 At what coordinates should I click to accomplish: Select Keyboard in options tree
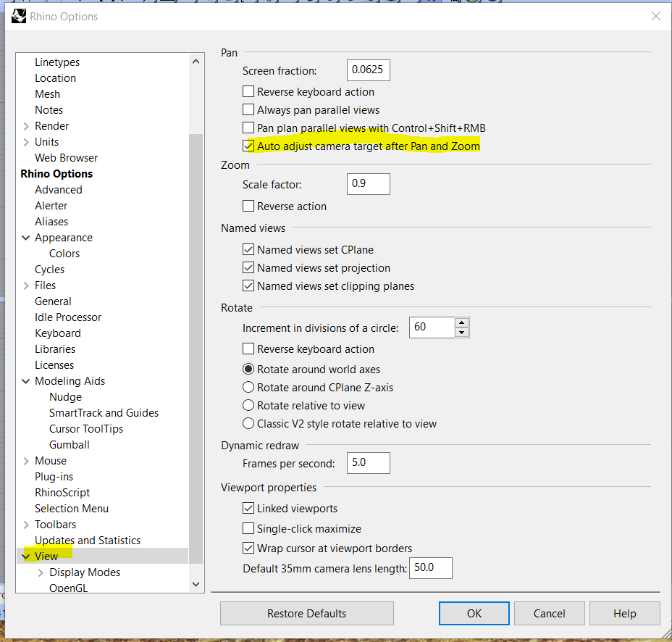coord(57,333)
